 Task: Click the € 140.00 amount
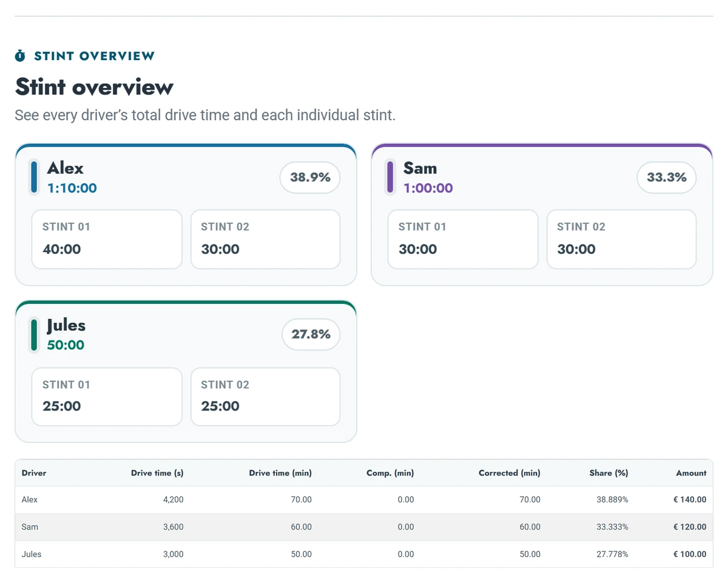690,500
